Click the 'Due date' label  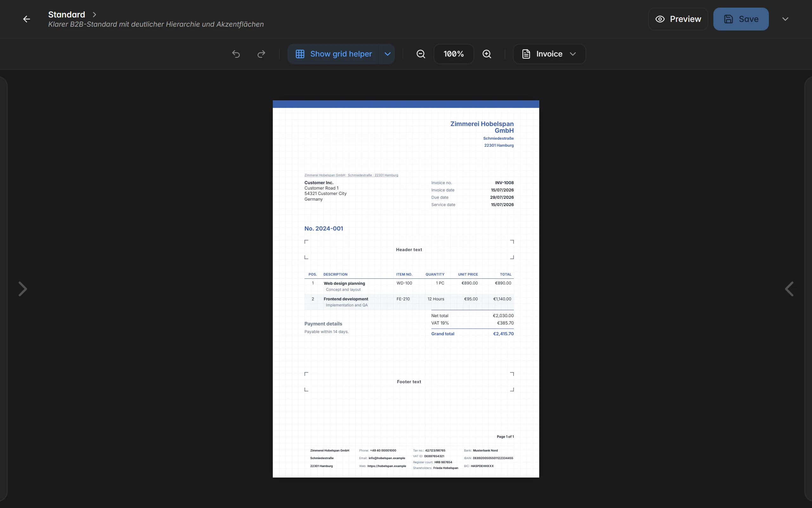click(x=440, y=197)
